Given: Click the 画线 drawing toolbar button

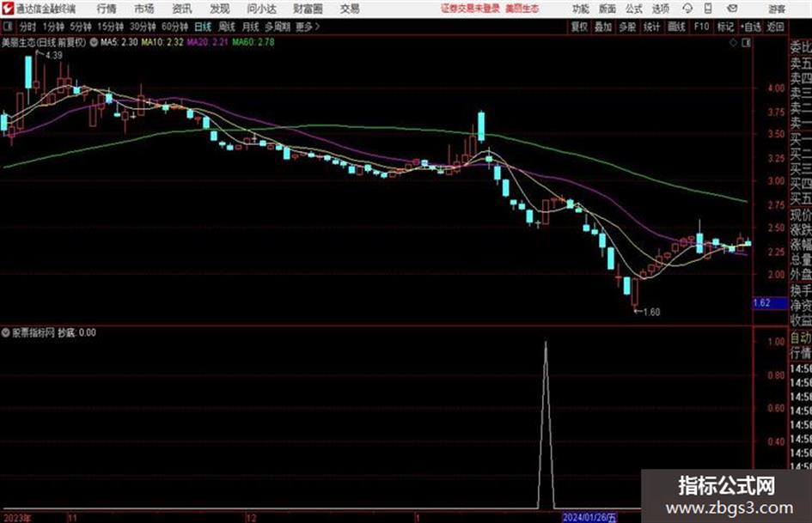Looking at the screenshot, I should [x=676, y=27].
